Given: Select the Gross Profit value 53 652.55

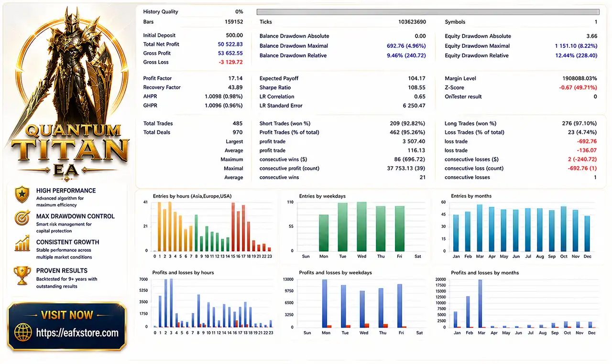Looking at the screenshot, I should point(230,54).
